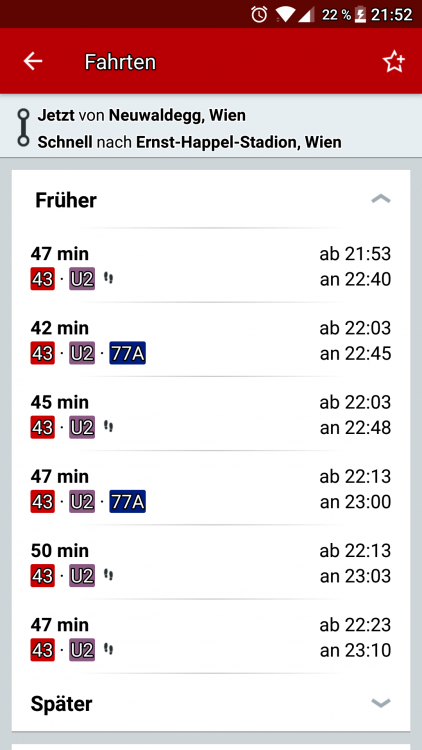422x750 pixels.
Task: Expand later trips with Später chevron
Action: (381, 703)
